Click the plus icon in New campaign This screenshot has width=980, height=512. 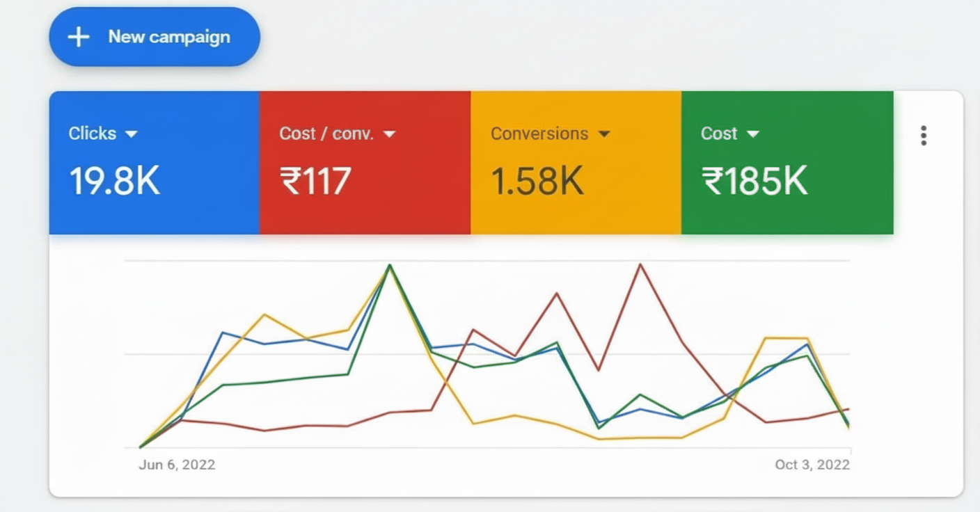pos(79,37)
